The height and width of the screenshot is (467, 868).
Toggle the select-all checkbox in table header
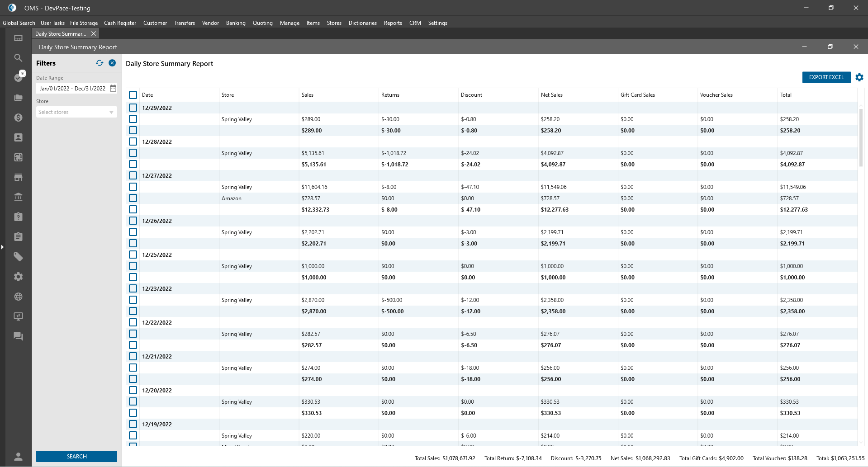coord(133,95)
